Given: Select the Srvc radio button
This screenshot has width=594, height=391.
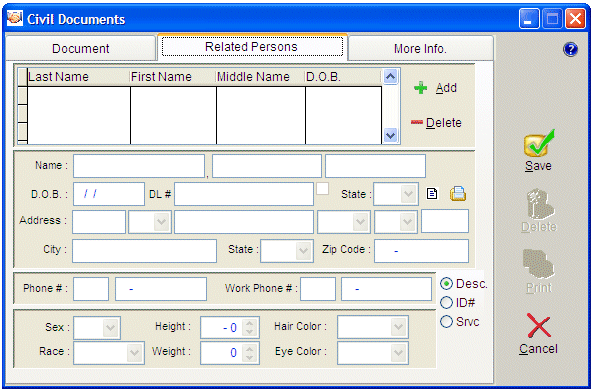Looking at the screenshot, I should click(x=447, y=321).
